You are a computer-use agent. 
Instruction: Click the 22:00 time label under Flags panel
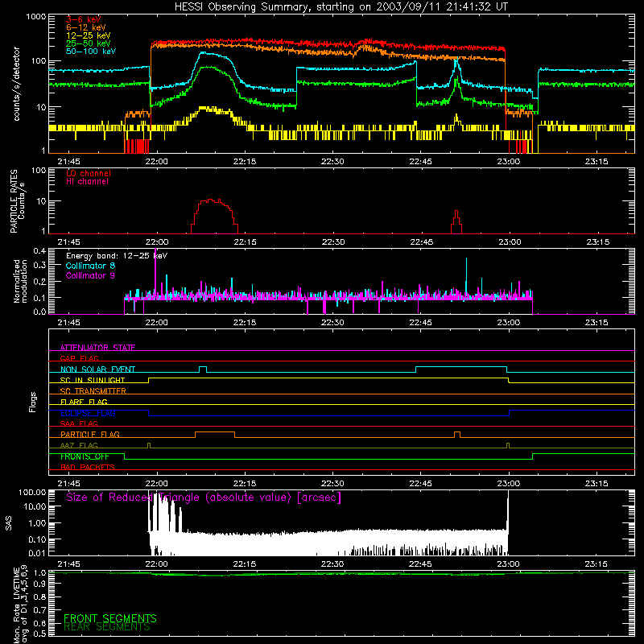[x=156, y=484]
